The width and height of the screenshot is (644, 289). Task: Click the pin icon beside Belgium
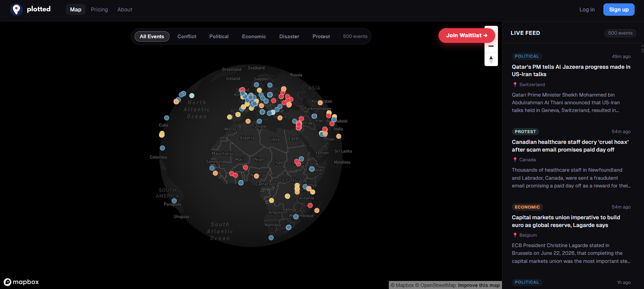point(515,235)
